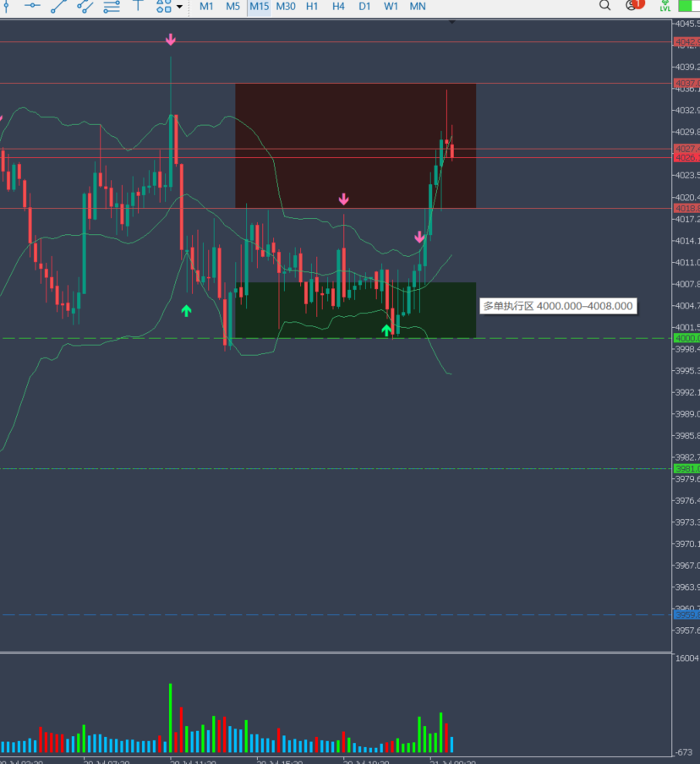Switch to M5 timeframe
Image resolution: width=700 pixels, height=764 pixels.
tap(232, 6)
